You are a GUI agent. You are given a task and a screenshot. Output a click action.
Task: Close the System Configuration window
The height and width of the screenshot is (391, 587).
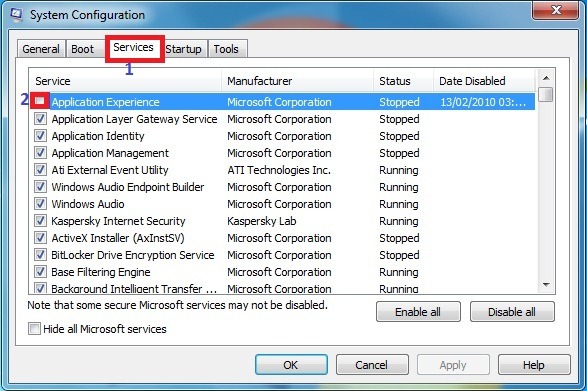556,10
